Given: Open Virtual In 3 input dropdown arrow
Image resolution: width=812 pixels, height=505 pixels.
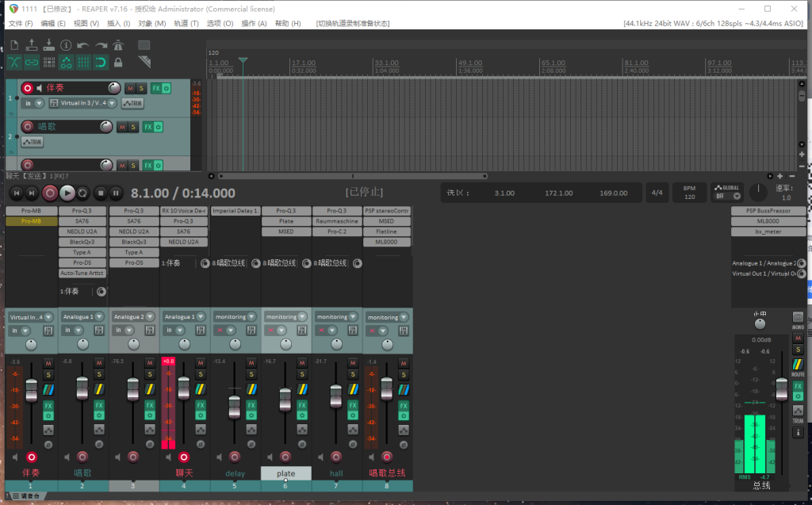Looking at the screenshot, I should 111,103.
